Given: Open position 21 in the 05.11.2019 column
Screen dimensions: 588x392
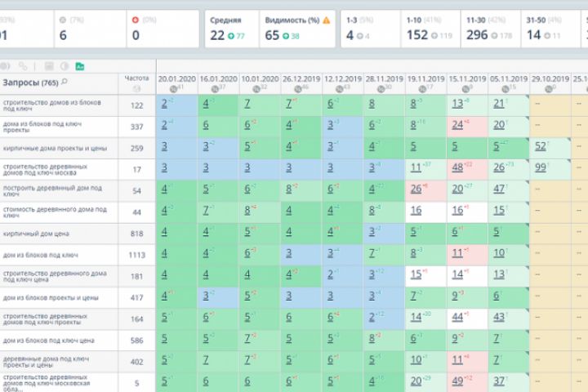Looking at the screenshot, I should click(x=499, y=104).
